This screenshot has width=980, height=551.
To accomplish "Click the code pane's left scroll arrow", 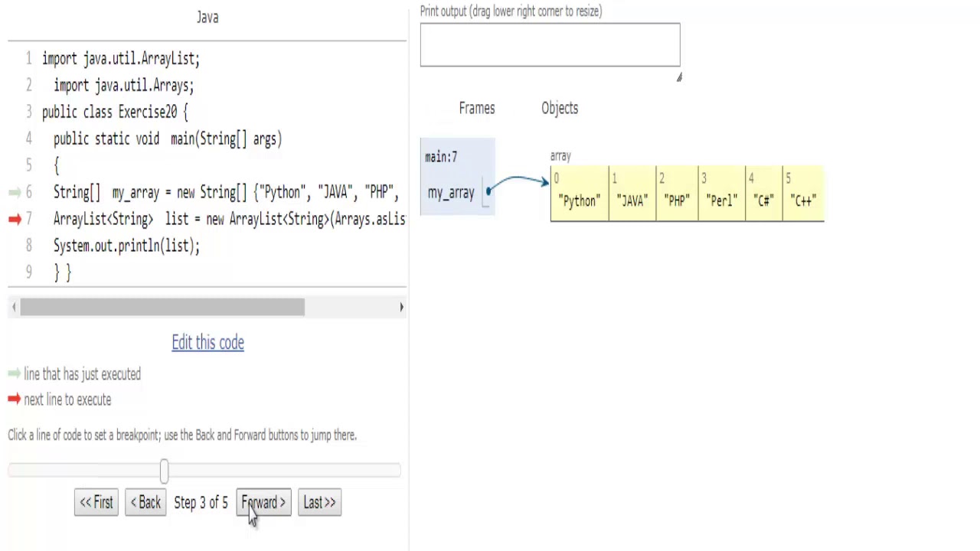I will (x=14, y=307).
